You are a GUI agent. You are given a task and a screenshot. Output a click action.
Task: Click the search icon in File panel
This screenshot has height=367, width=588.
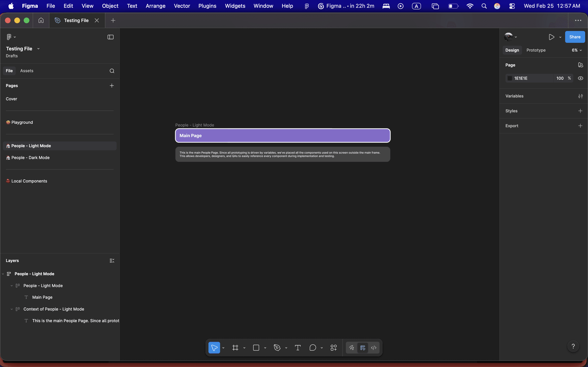coord(112,71)
